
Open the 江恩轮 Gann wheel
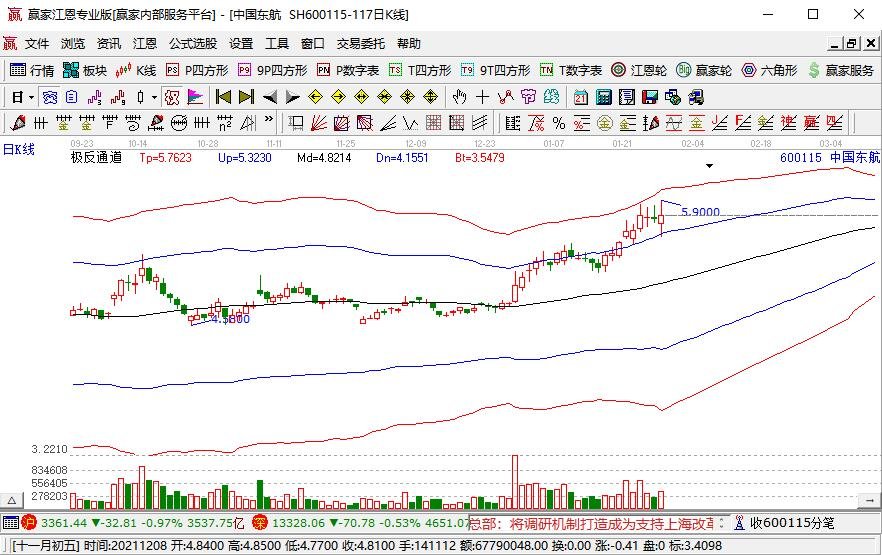(x=638, y=70)
